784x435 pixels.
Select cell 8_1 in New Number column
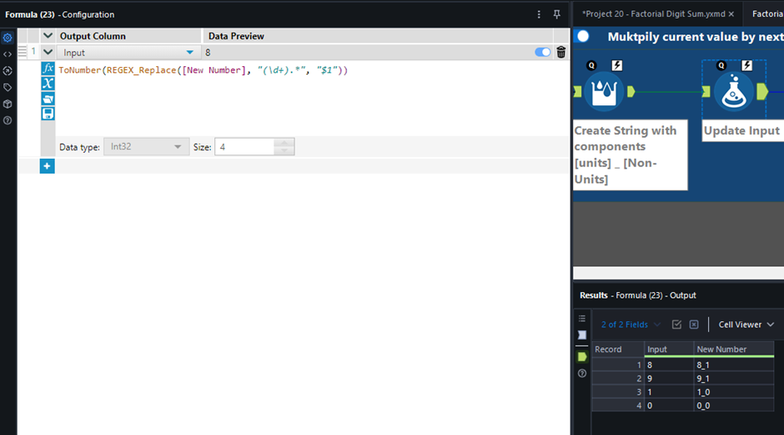point(734,365)
